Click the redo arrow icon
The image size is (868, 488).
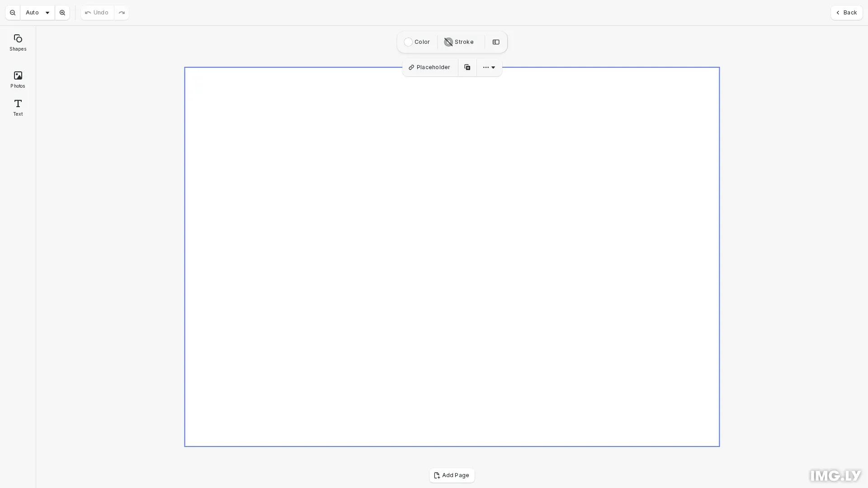tap(121, 12)
